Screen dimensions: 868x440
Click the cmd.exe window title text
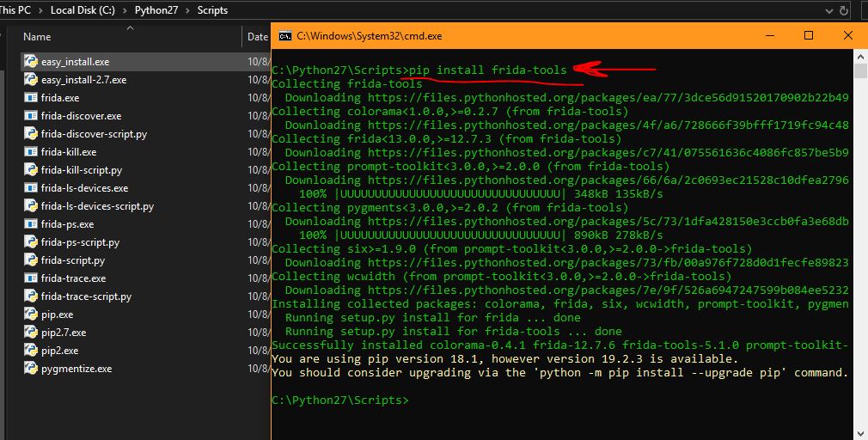tap(370, 36)
